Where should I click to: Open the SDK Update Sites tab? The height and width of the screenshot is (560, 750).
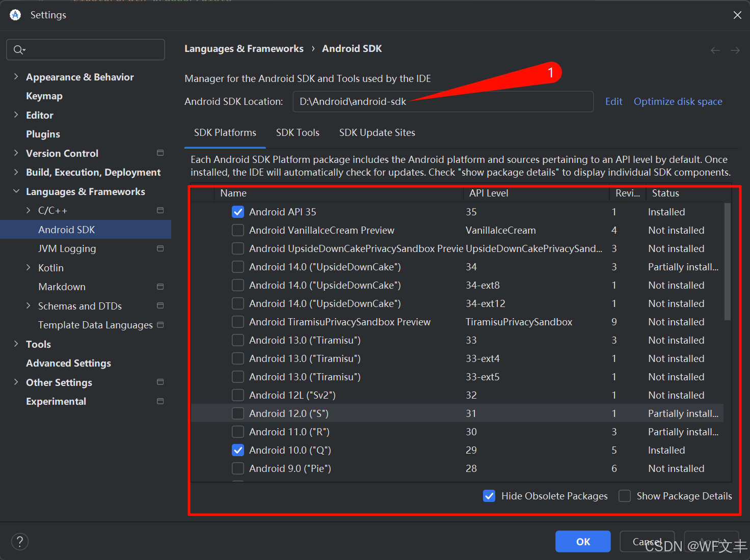coord(377,133)
